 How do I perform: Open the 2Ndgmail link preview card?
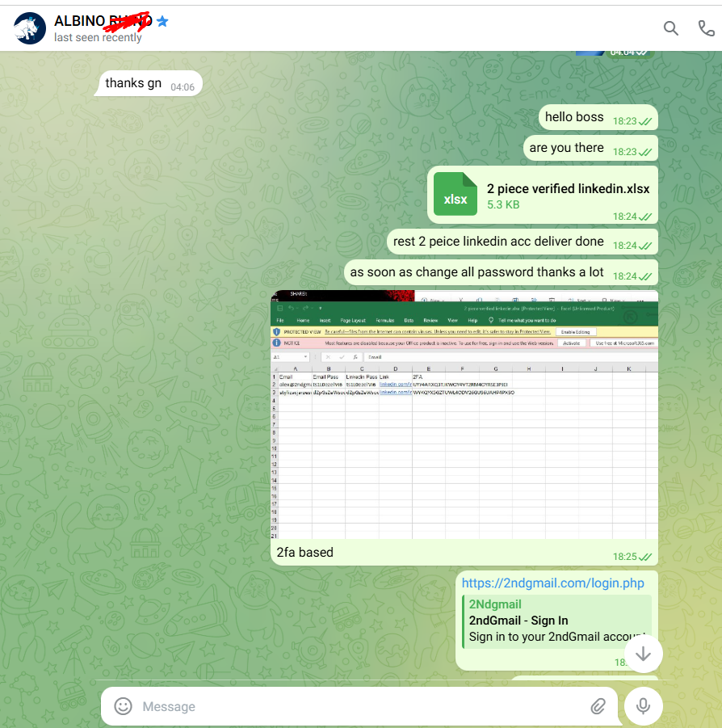coord(556,621)
